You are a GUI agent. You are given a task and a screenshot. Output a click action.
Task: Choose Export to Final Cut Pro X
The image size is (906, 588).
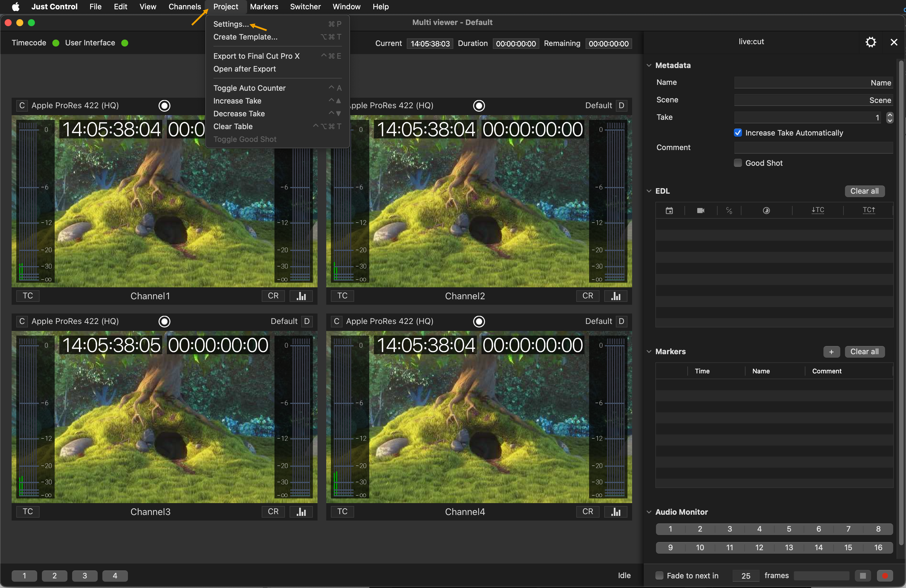click(277, 56)
